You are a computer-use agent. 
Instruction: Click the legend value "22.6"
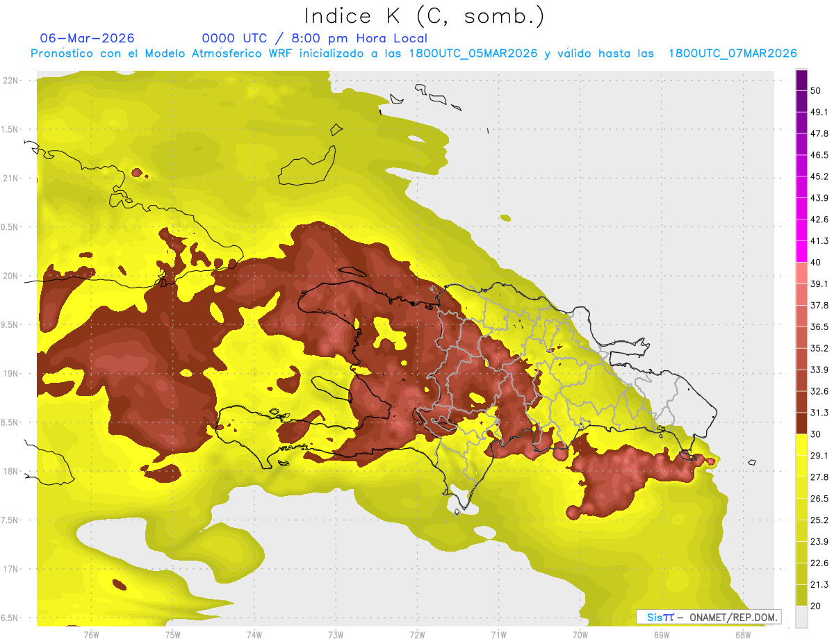pyautogui.click(x=819, y=563)
